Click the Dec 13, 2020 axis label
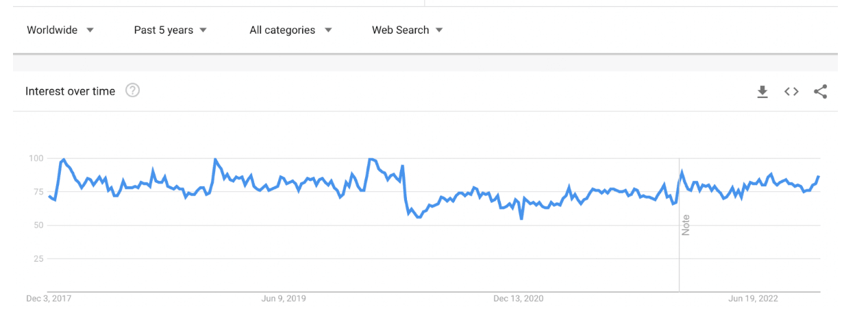Viewport: 868px width, 324px height. [x=518, y=299]
